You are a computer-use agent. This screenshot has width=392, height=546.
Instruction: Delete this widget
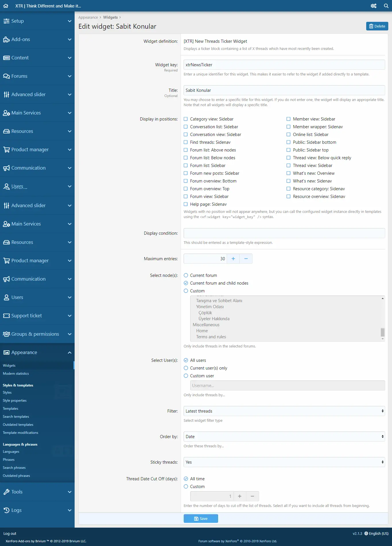pyautogui.click(x=377, y=26)
